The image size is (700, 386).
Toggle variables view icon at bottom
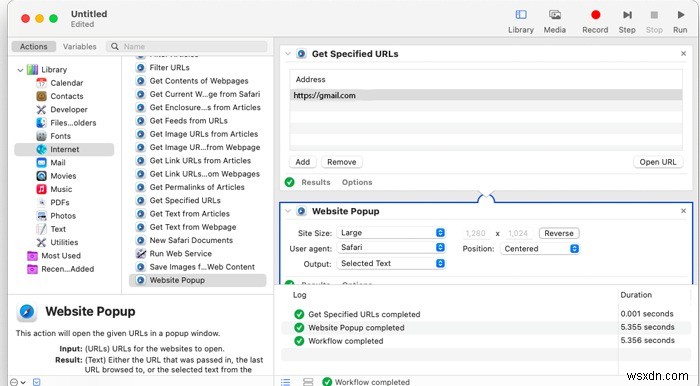[308, 382]
